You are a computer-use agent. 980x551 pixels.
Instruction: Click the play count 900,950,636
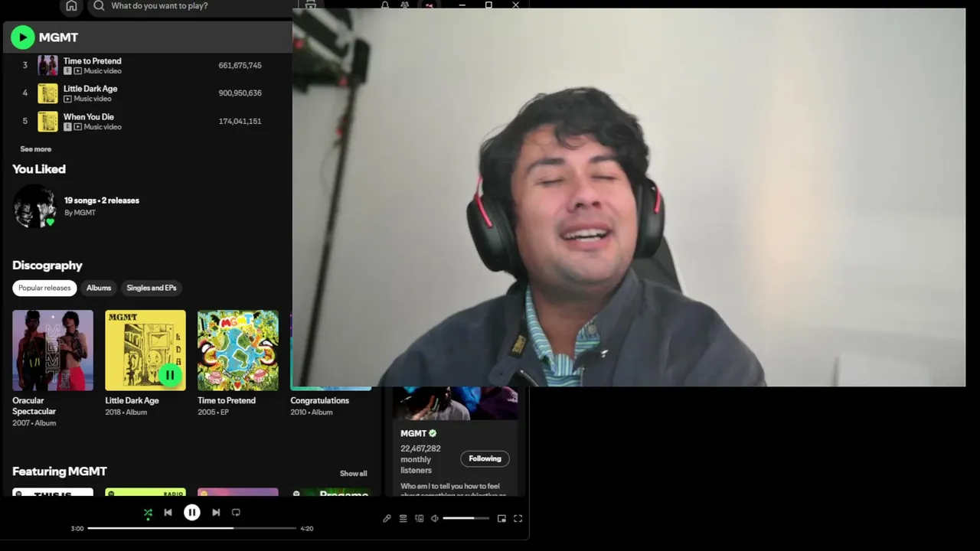[x=240, y=93]
